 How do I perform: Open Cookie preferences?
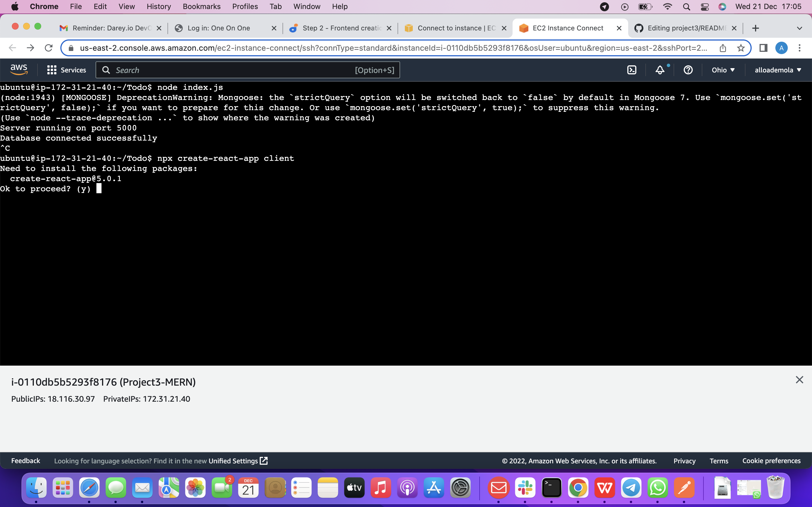[x=771, y=461]
